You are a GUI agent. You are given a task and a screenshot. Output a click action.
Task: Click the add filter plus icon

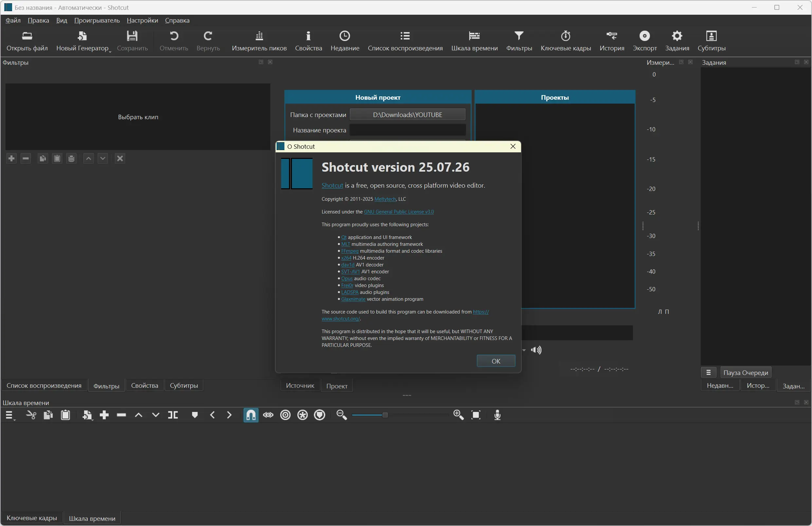(x=11, y=159)
